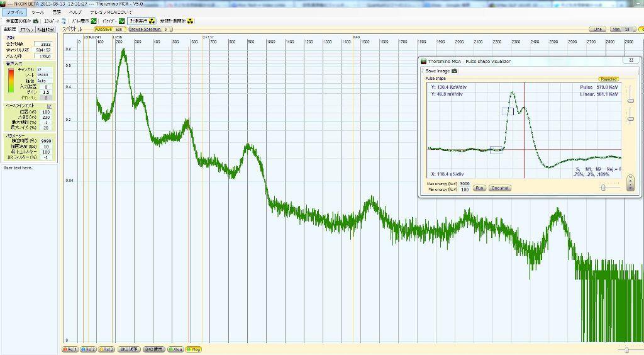The height and width of the screenshot is (355, 644).
Task: Toggle the Ref 3 button
Action: (107, 349)
